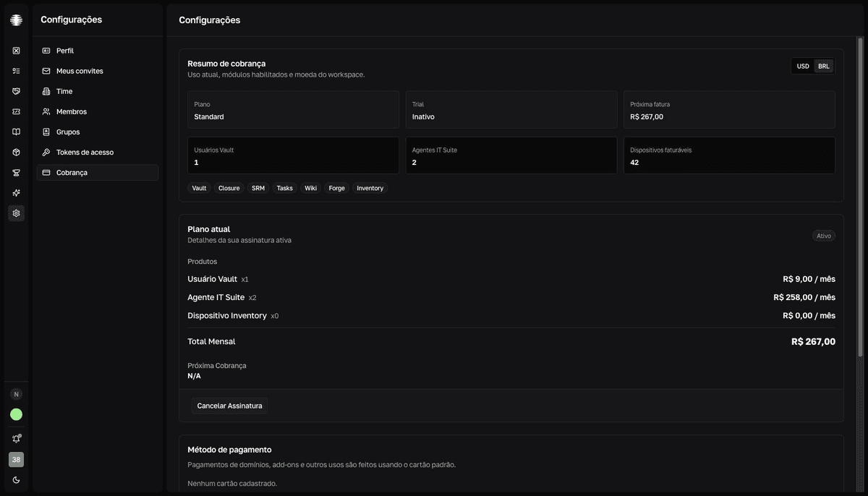This screenshot has width=868, height=496.
Task: Click the Método de pagamento heading
Action: click(229, 450)
